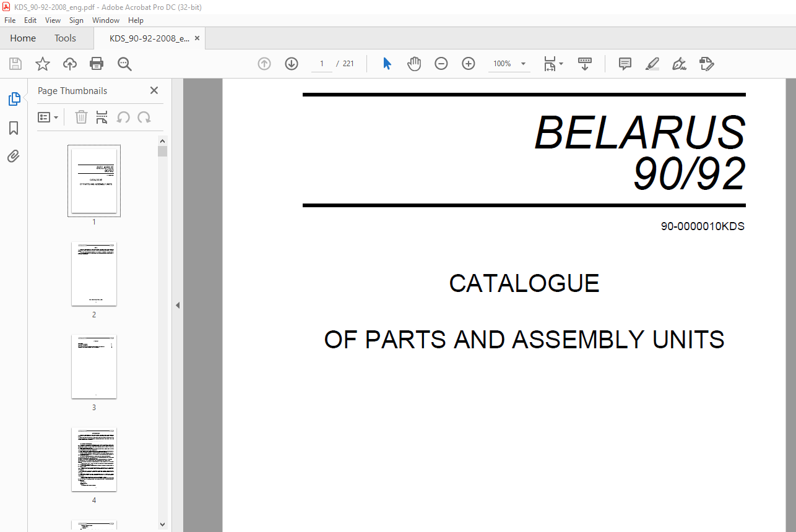The width and height of the screenshot is (796, 532).
Task: Open the Edit menu
Action: (30, 20)
